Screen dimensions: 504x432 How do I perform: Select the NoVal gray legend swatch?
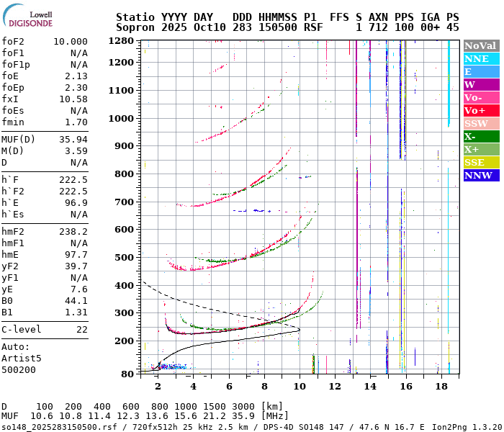click(x=481, y=46)
